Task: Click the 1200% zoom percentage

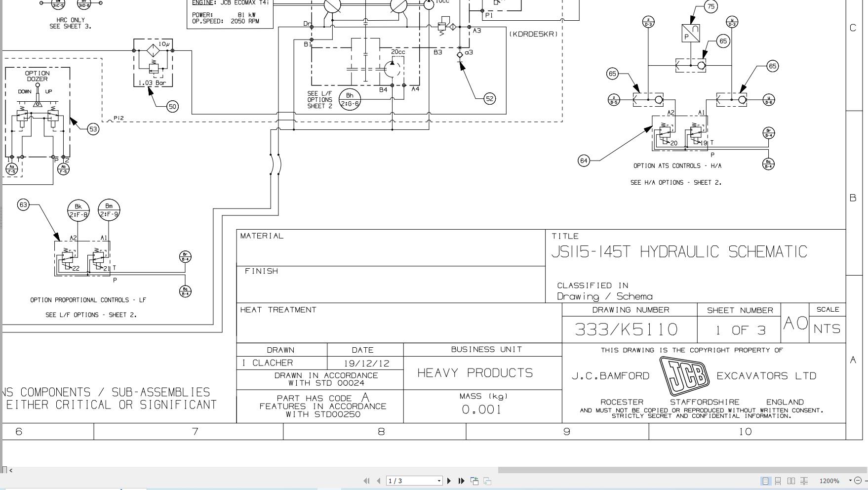Action: 829,481
